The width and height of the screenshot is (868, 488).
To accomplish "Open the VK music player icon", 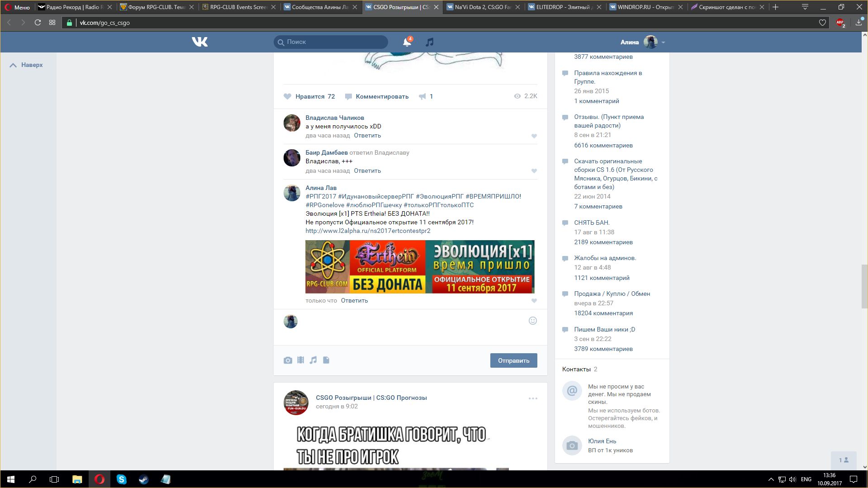I will click(430, 42).
